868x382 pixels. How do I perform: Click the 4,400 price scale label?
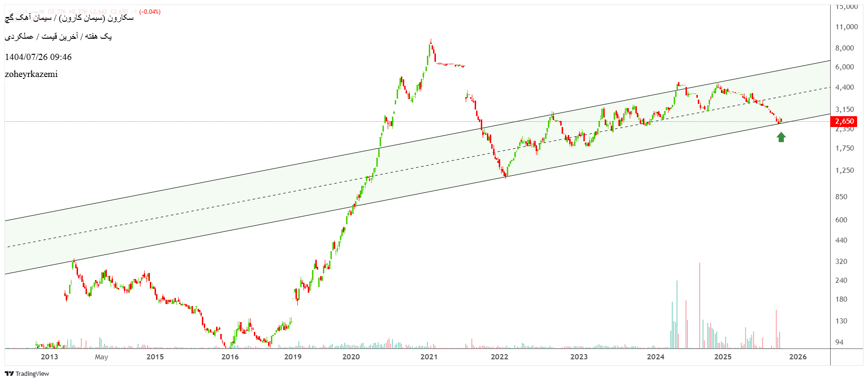(844, 87)
